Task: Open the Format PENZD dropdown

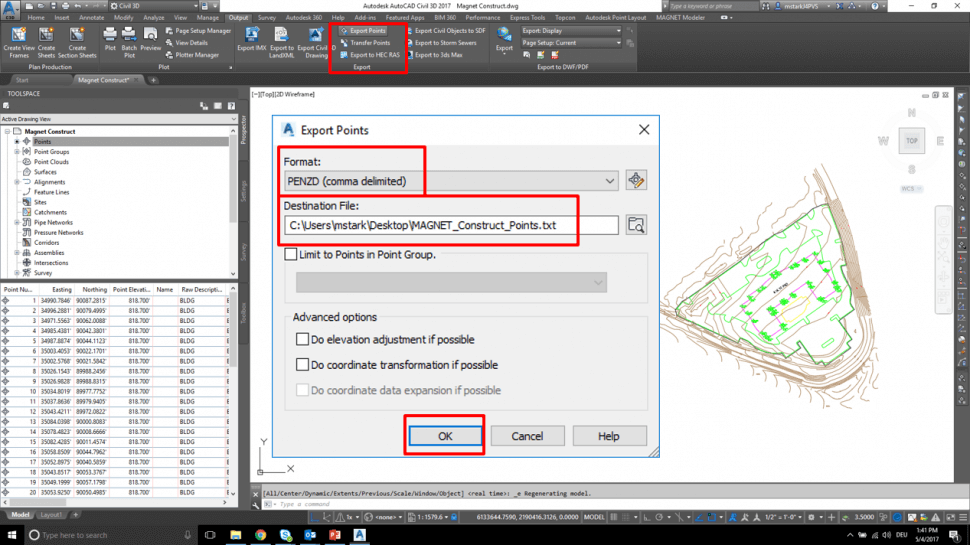Action: coord(451,181)
